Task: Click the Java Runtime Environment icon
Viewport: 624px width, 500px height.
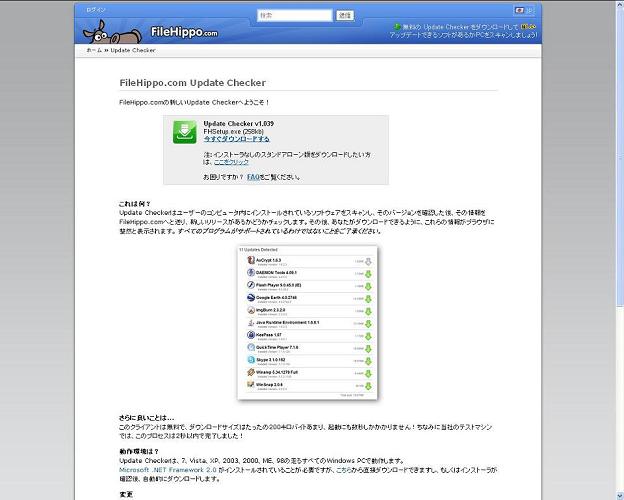Action: point(251,322)
